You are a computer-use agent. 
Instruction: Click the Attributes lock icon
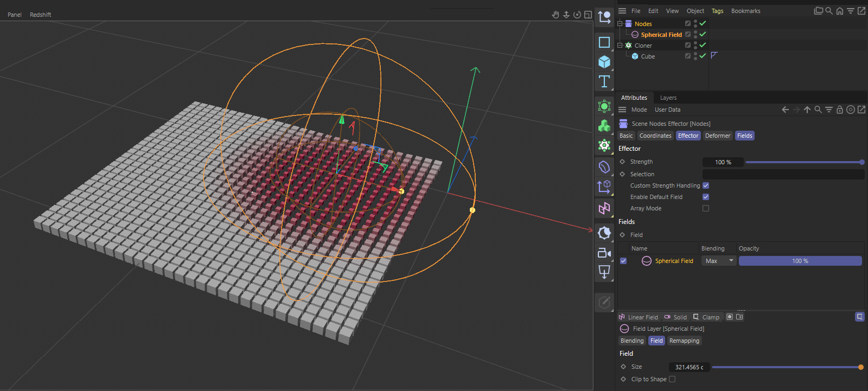(840, 110)
